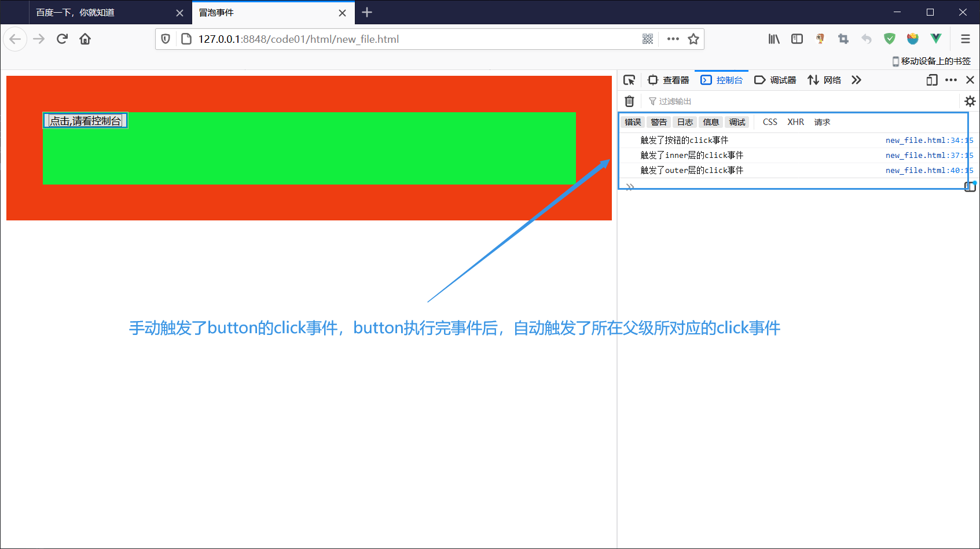Click the green shield adblock extension icon

890,39
